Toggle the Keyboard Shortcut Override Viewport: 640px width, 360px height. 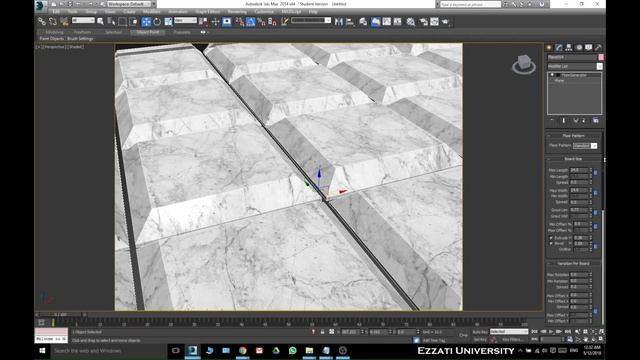(227, 22)
